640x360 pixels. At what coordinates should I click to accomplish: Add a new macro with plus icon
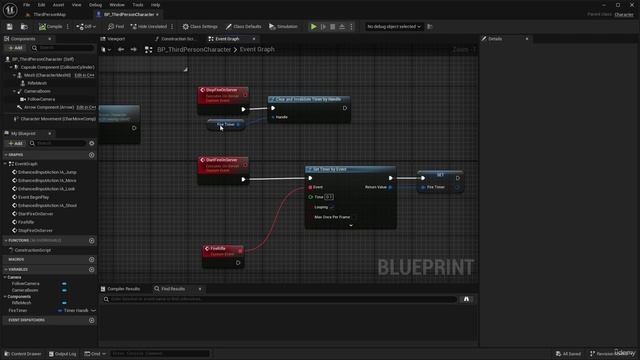click(x=91, y=260)
